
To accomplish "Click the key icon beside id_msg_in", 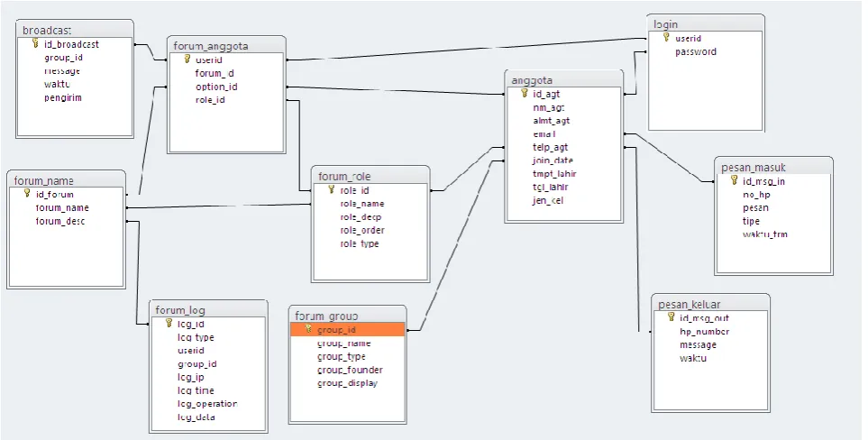I will [x=734, y=179].
